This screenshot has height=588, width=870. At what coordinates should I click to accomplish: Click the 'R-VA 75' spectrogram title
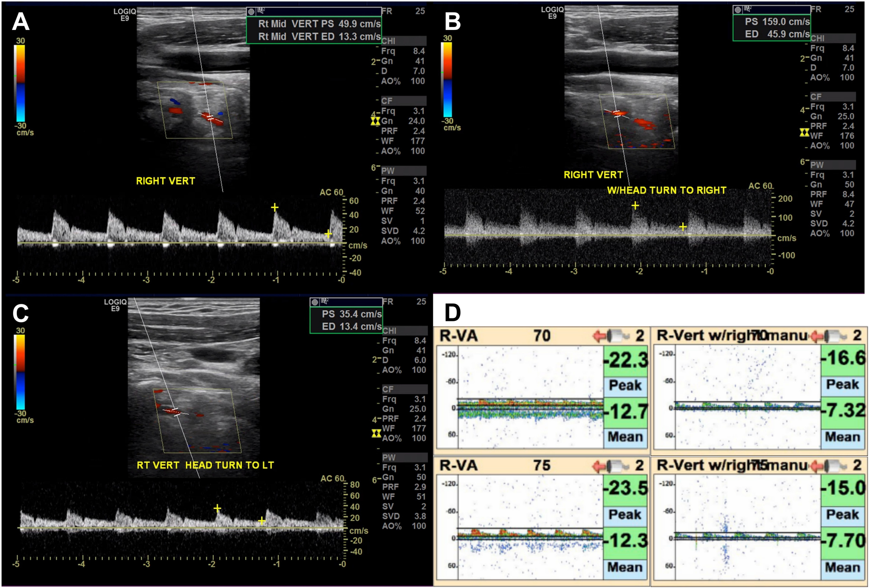point(495,465)
